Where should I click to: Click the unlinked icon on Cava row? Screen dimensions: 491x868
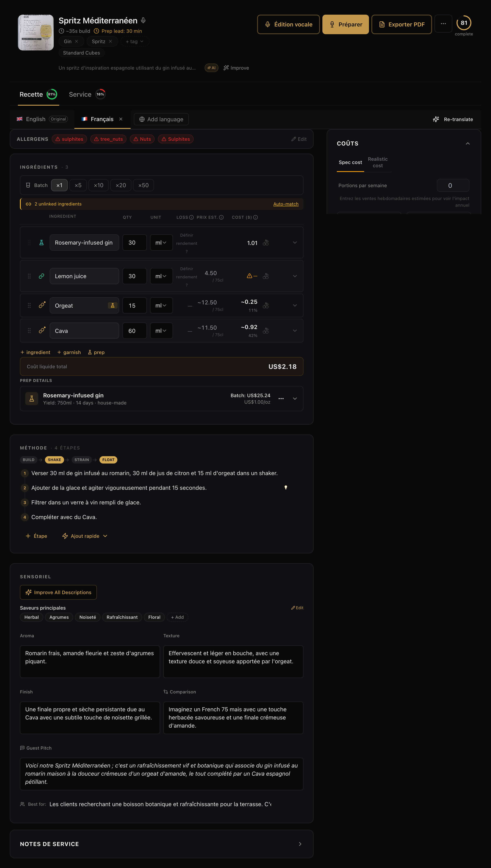42,330
